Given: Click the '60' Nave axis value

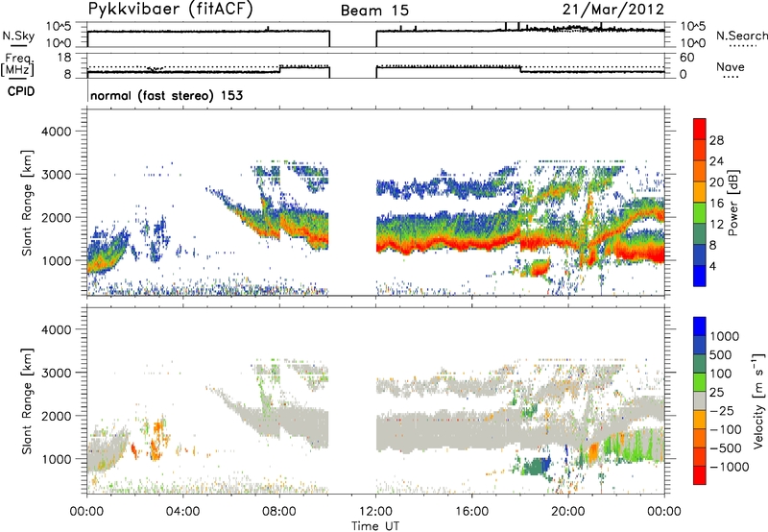Looking at the screenshot, I should (x=687, y=58).
